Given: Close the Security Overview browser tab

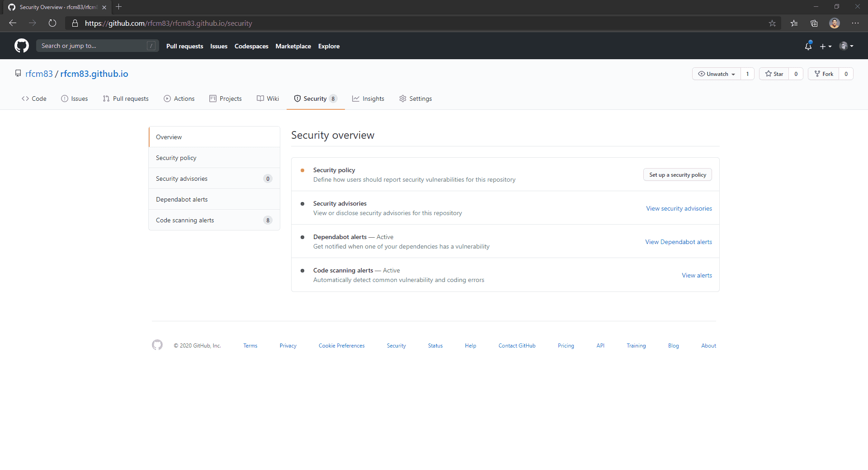Looking at the screenshot, I should [x=104, y=7].
